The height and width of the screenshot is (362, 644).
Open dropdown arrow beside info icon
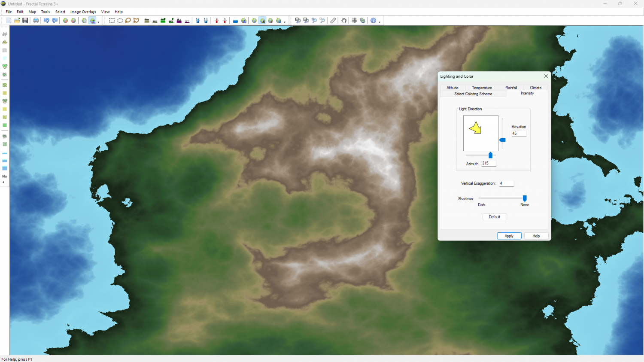(x=380, y=21)
